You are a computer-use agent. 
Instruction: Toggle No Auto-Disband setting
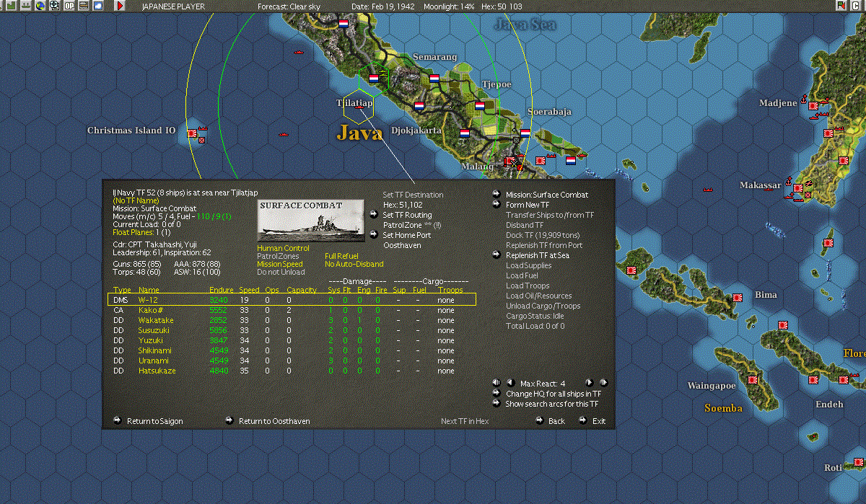click(x=354, y=264)
